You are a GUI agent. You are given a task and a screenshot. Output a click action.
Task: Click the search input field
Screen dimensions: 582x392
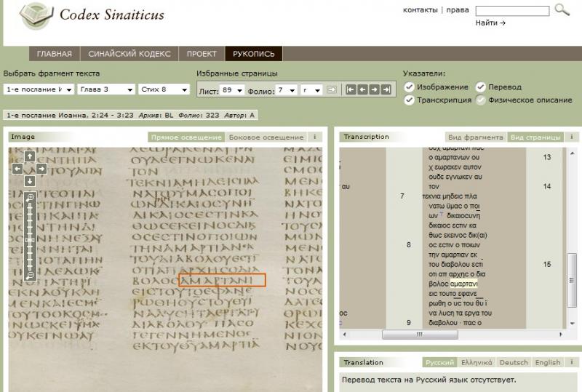512,11
